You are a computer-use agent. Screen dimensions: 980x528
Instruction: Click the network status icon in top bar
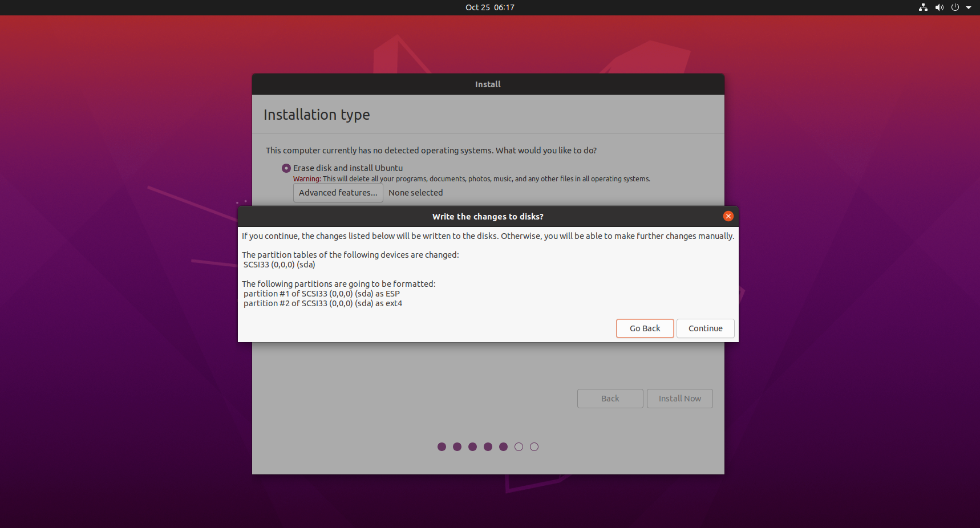pos(923,7)
